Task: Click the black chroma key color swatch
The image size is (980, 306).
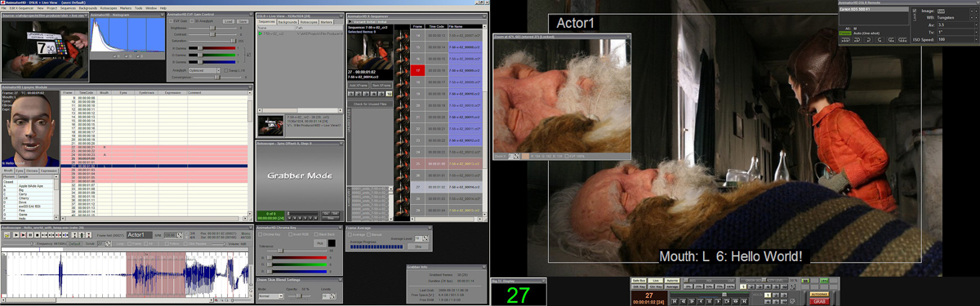Action: coord(332,243)
